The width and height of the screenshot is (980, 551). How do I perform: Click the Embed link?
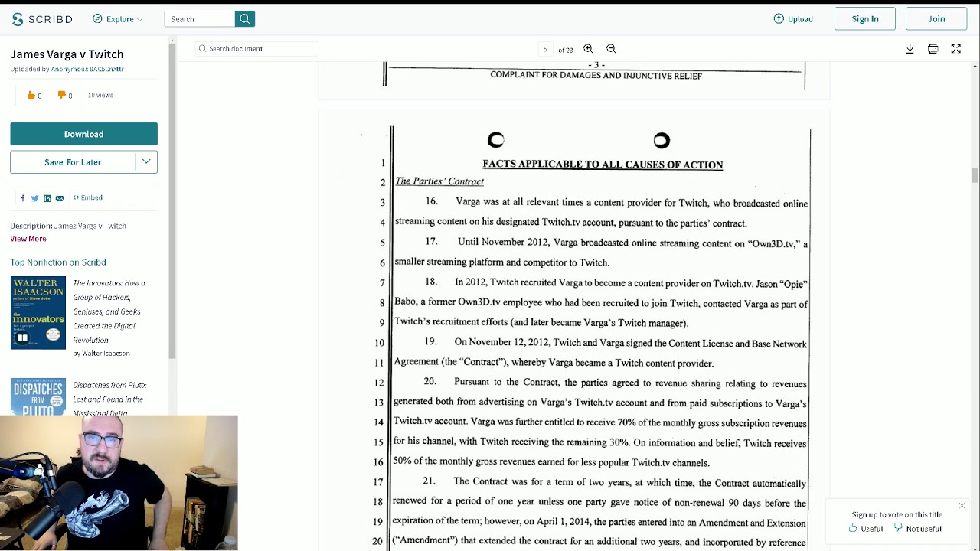tap(87, 197)
